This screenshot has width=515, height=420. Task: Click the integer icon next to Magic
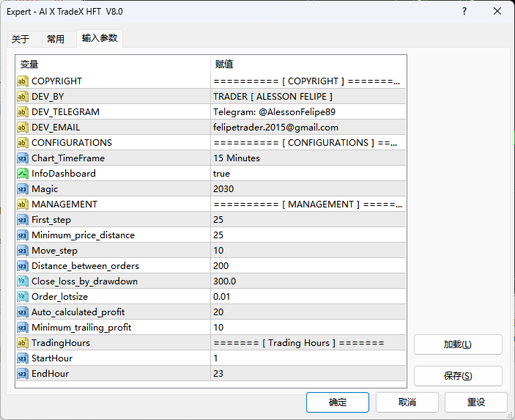click(23, 189)
